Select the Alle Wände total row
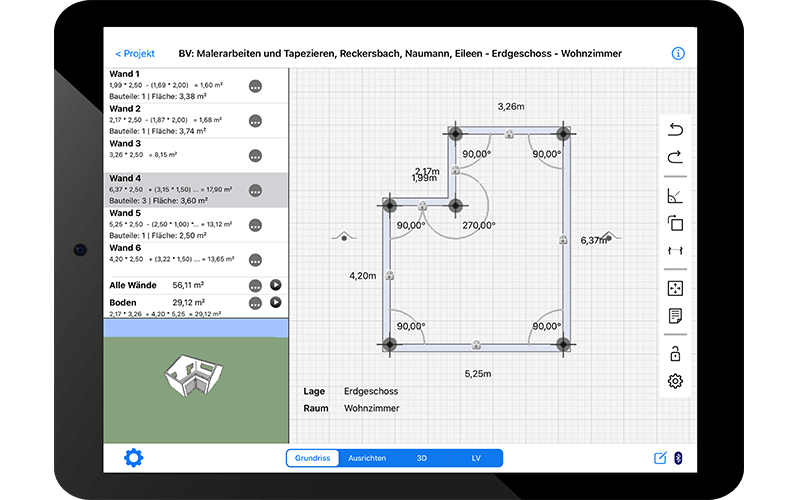Screen dimensions: 800x500 pos(196,285)
